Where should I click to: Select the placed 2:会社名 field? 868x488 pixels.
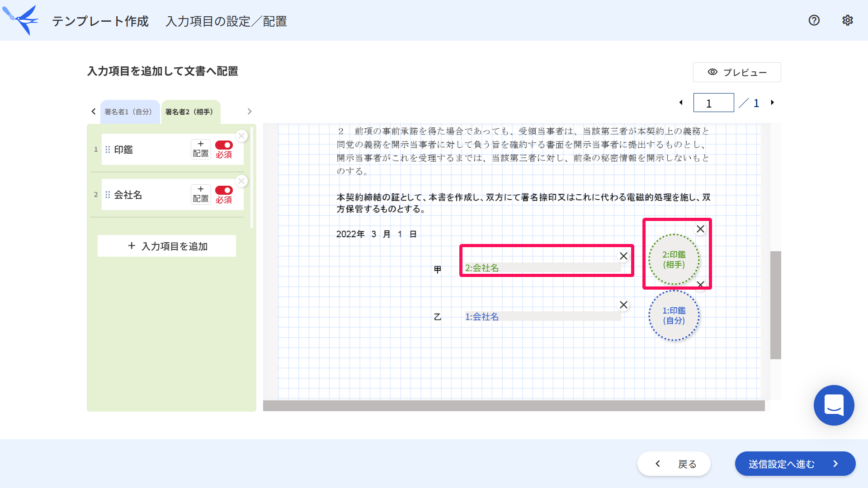pos(542,268)
